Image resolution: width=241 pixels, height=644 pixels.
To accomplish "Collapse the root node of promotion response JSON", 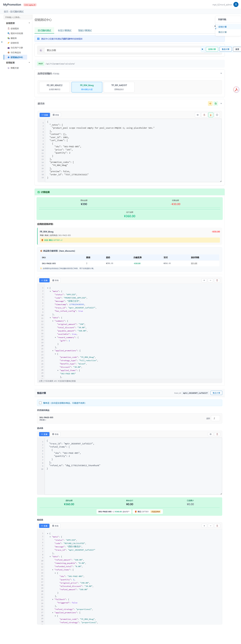I will click(x=48, y=288).
